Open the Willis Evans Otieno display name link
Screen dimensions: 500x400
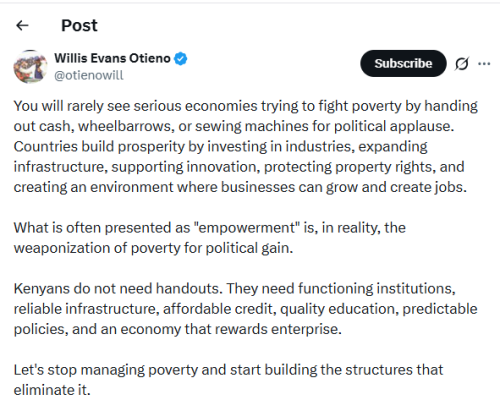pyautogui.click(x=112, y=58)
